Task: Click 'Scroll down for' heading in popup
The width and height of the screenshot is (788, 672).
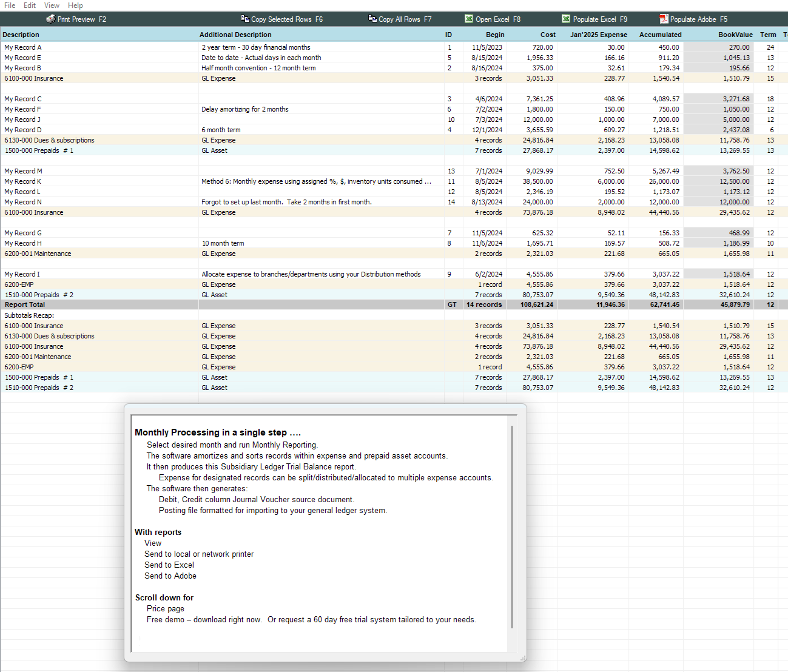Action: click(164, 597)
